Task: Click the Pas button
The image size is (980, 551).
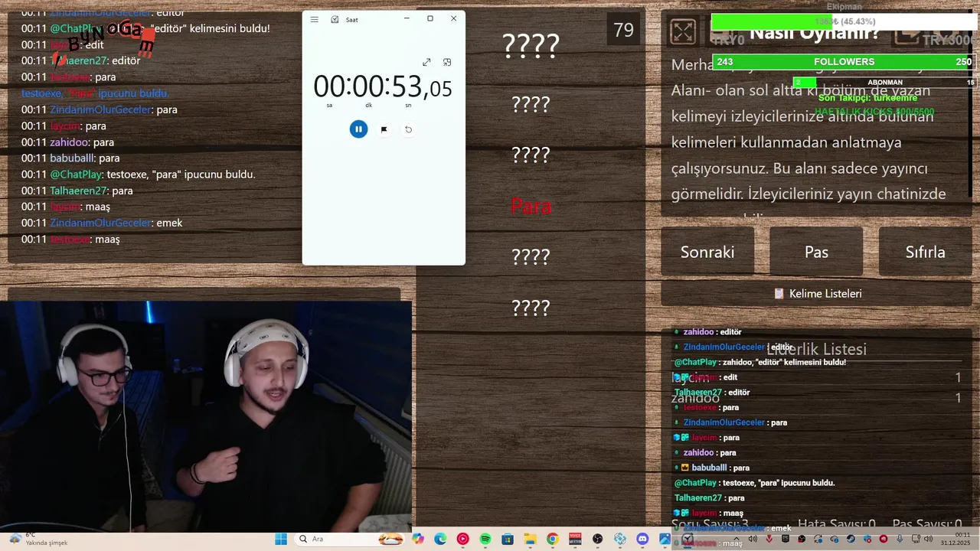Action: point(816,252)
